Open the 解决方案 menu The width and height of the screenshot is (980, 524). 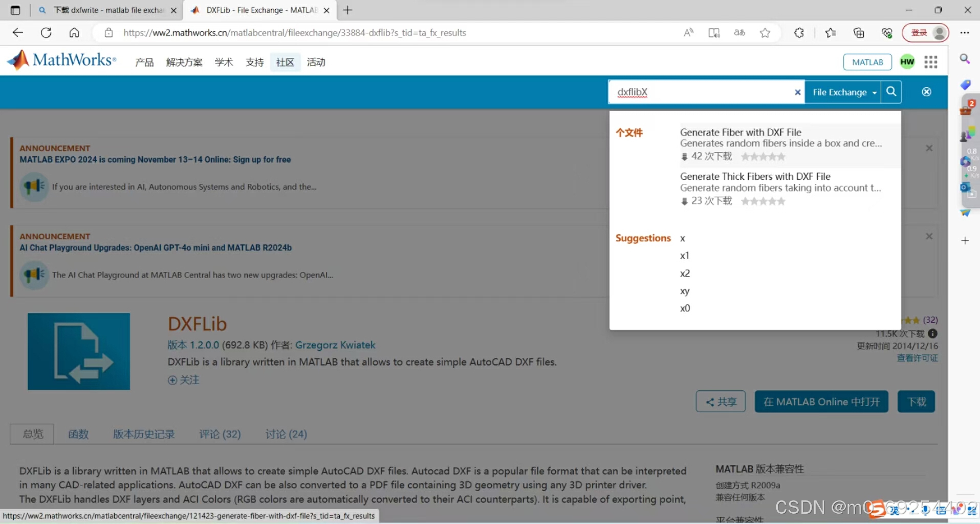184,62
